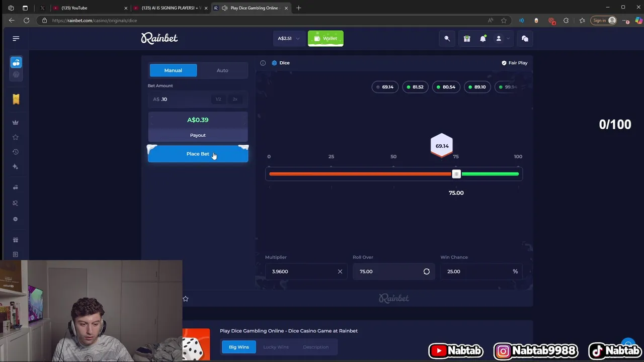Switch to the Manual tab

point(173,70)
